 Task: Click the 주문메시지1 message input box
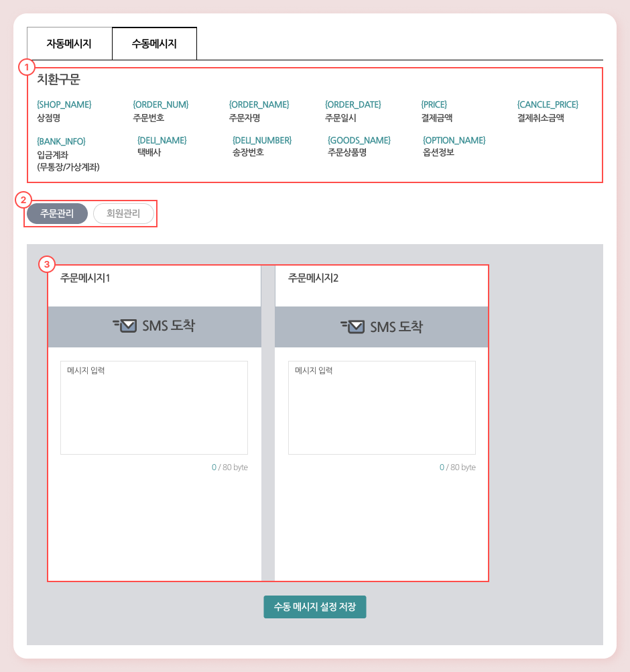(154, 408)
